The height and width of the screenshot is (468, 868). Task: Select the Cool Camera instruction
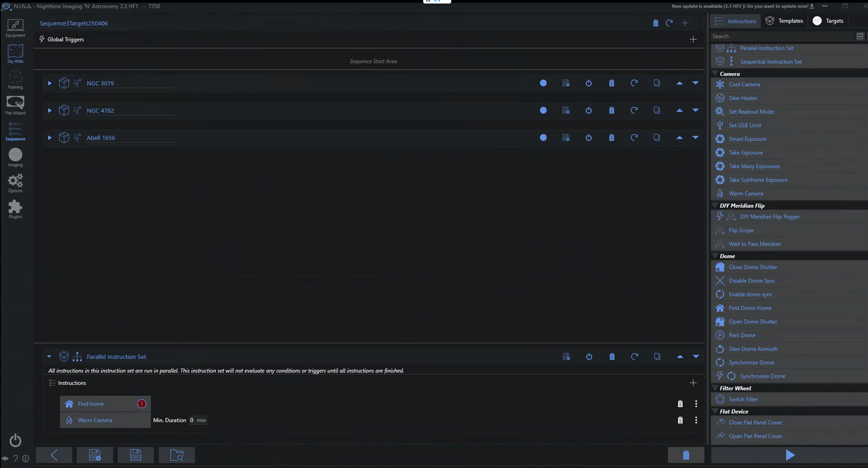tap(744, 85)
